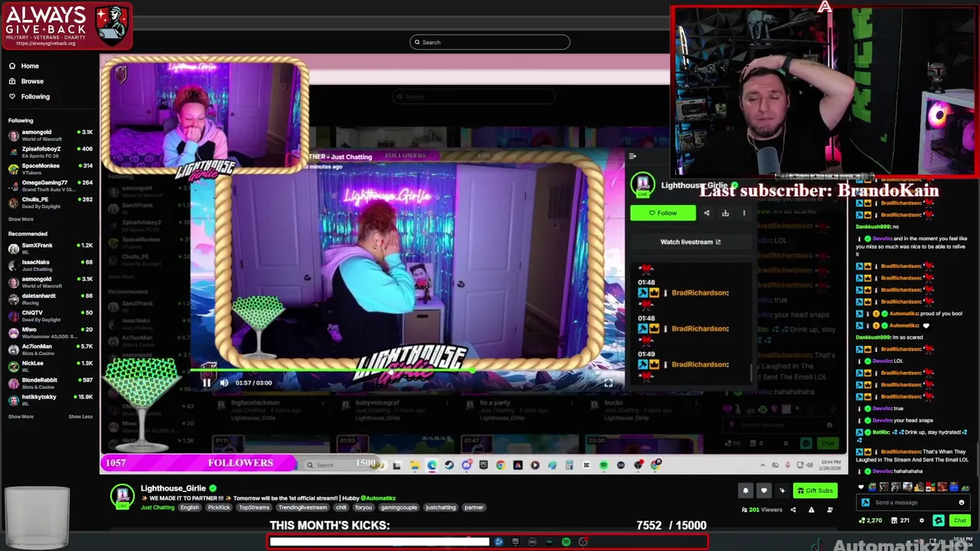Open OmegaGaming77 channel in sidebar
This screenshot has width=980, height=551.
[50, 186]
